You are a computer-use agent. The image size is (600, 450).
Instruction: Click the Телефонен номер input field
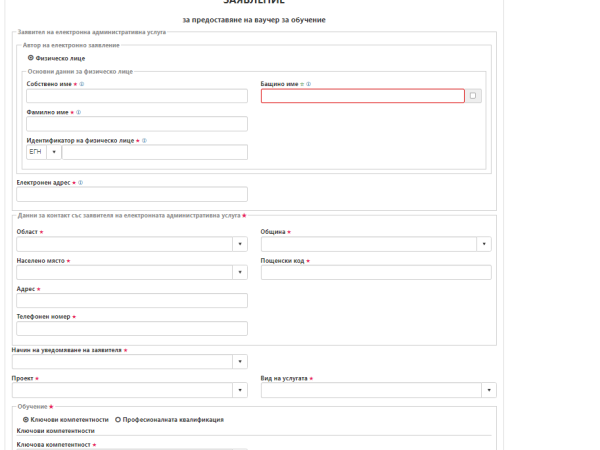[132, 329]
